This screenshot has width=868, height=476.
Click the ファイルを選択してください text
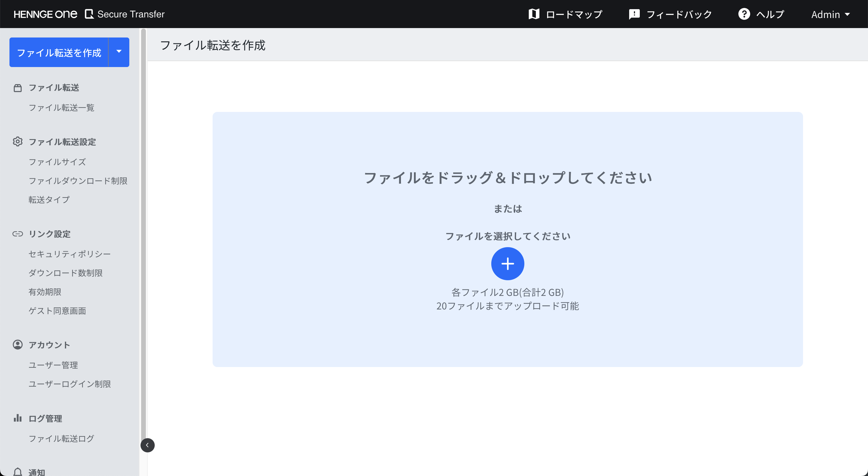pyautogui.click(x=508, y=236)
